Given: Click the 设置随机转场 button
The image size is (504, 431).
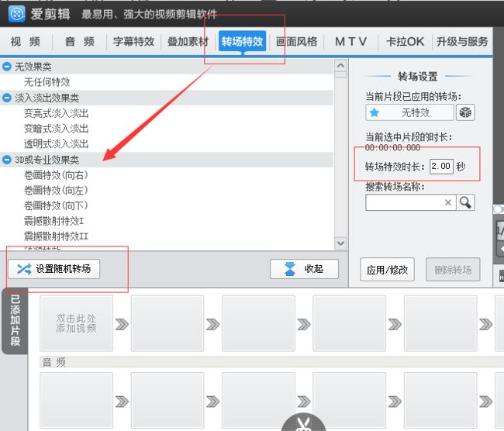Looking at the screenshot, I should pos(54,269).
